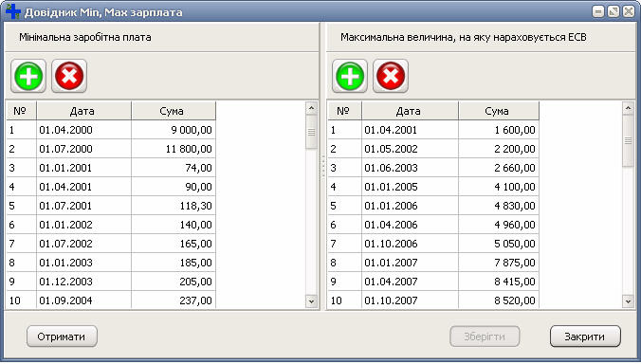Select sum cell 4 100,00
This screenshot has width=641, height=364.
tap(499, 187)
